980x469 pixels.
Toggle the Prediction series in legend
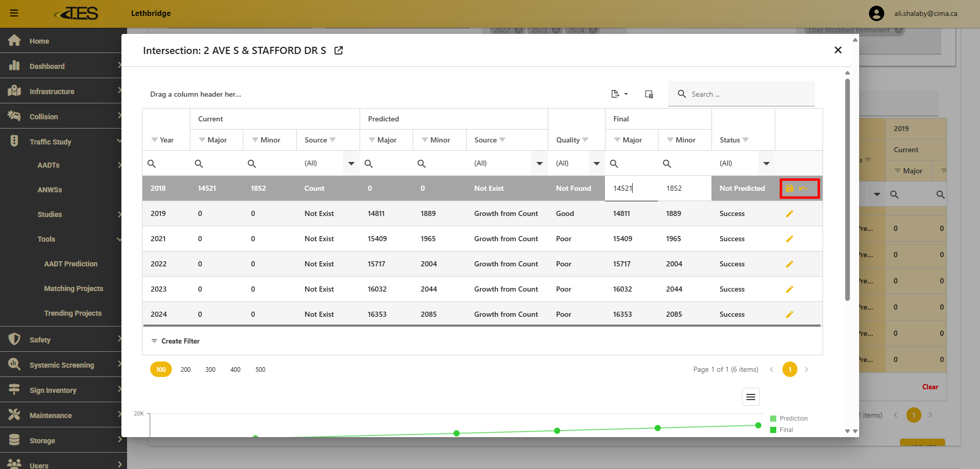[793, 419]
